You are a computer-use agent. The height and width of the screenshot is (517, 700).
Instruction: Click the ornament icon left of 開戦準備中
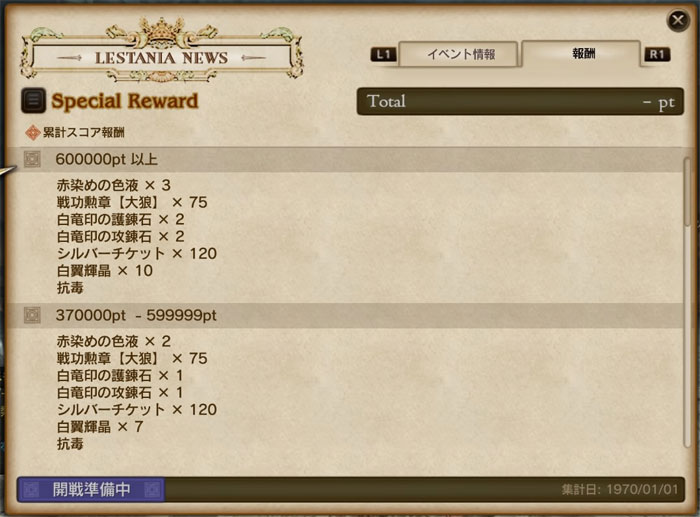(x=31, y=489)
